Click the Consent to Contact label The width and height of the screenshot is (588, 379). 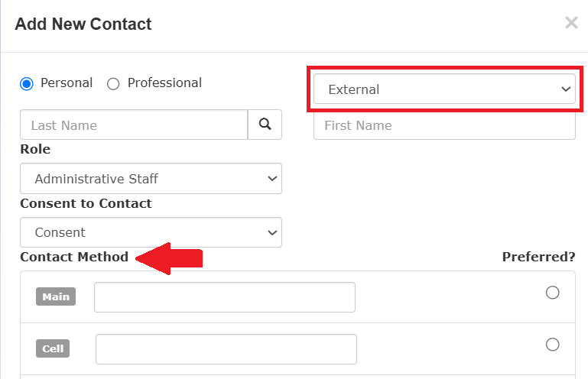point(86,203)
